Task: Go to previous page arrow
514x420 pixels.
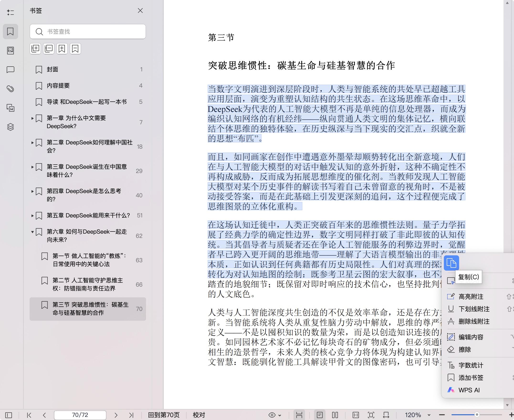Action: pos(44,415)
